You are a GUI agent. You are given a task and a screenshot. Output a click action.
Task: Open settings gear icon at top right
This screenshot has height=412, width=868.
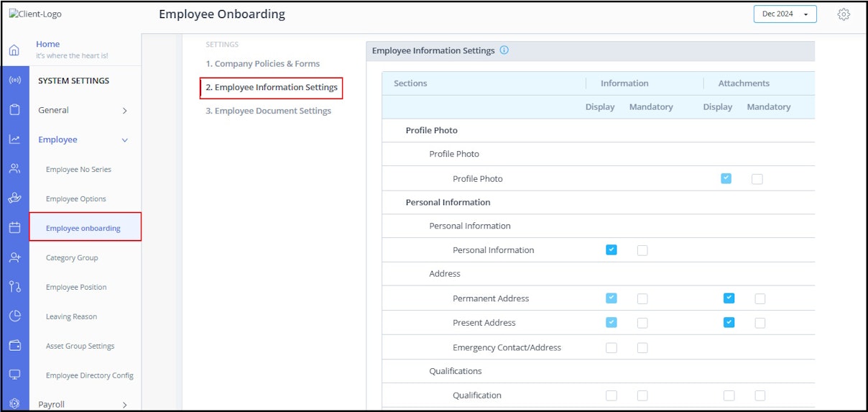844,14
